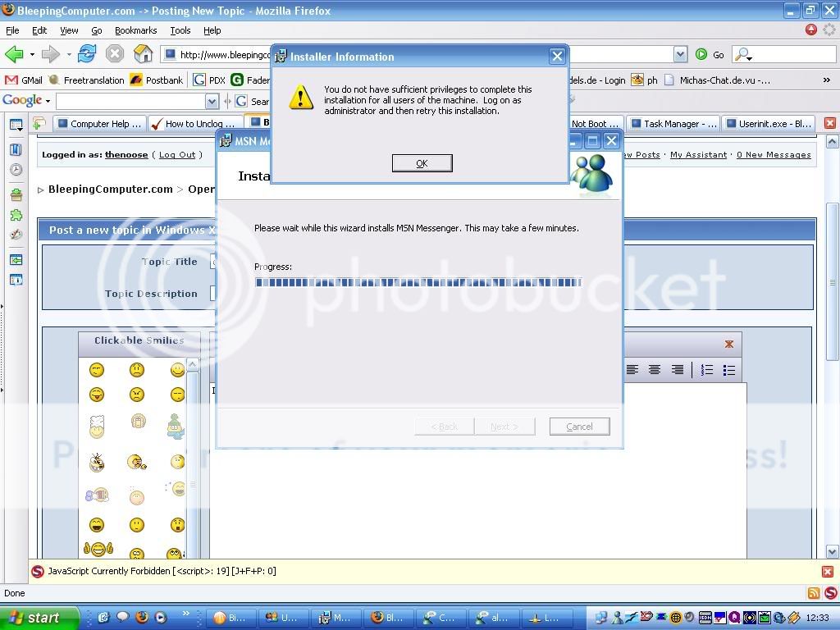Toggle center alignment in the post editor
The height and width of the screenshot is (630, 840).
tap(655, 370)
